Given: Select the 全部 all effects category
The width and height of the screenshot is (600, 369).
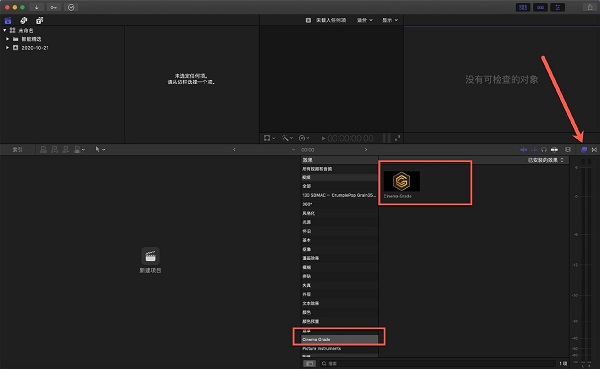Looking at the screenshot, I should click(x=339, y=186).
